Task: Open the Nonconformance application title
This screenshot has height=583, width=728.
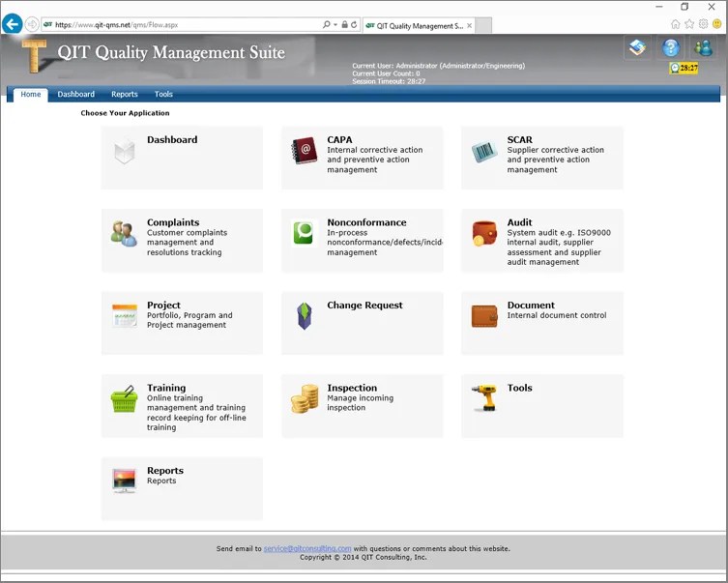Action: (366, 222)
